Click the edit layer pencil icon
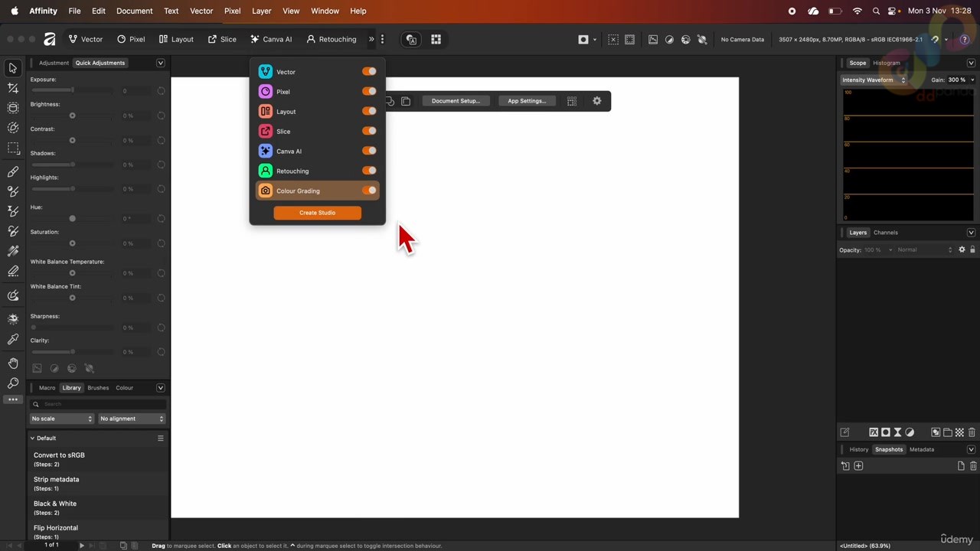Image resolution: width=980 pixels, height=551 pixels. pyautogui.click(x=844, y=432)
